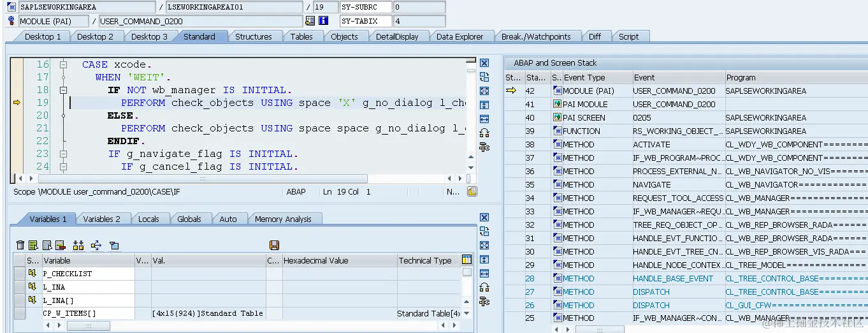Click the module icon beside MODULE (PAI) field

[11, 21]
